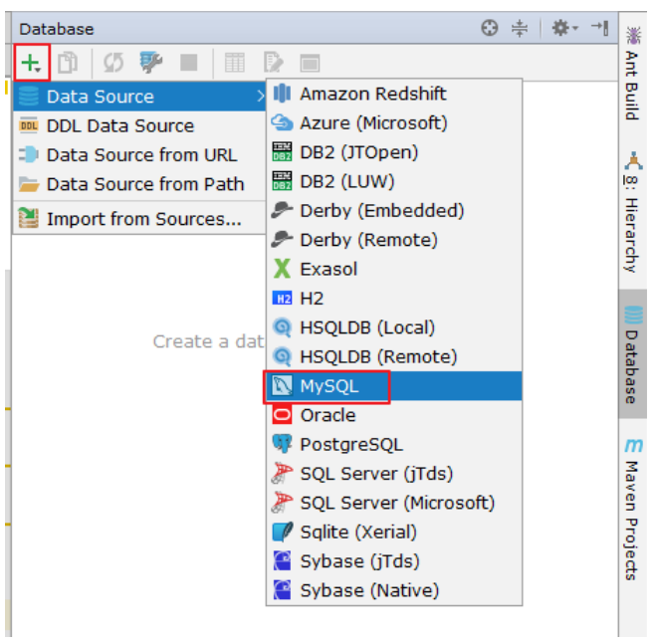Choose DB2 (JTOpen) data source
This screenshot has width=658, height=644.
(x=394, y=152)
